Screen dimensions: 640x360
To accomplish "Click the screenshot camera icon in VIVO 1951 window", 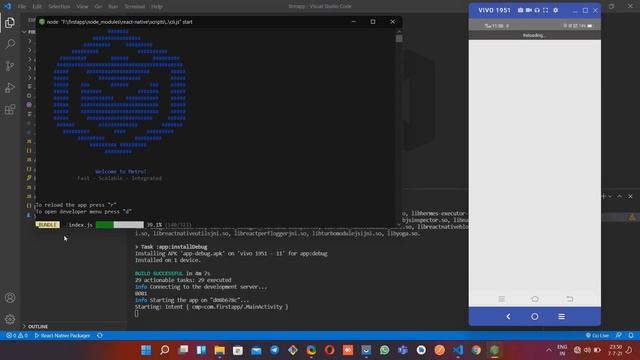I will [x=520, y=10].
